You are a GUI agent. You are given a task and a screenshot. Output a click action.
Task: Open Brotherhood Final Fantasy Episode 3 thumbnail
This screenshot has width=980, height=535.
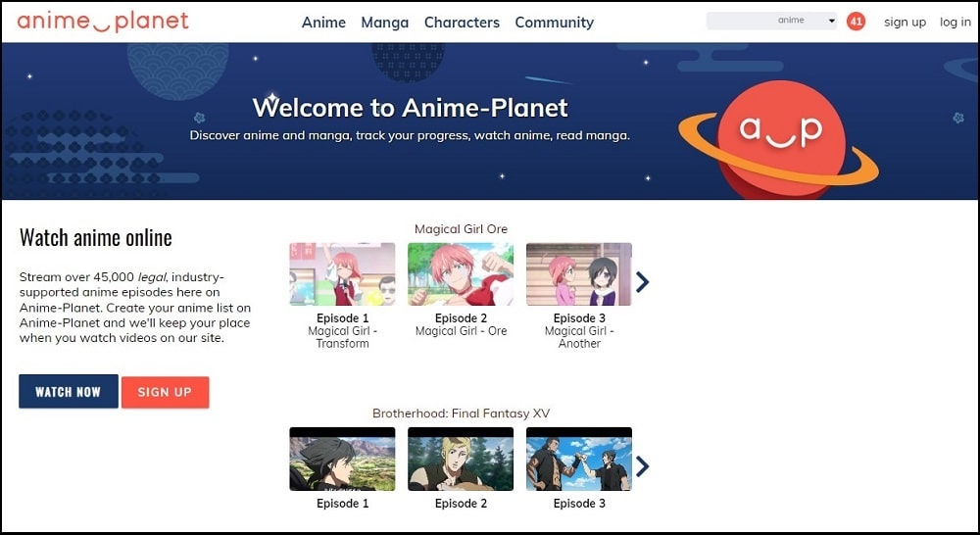click(x=579, y=459)
